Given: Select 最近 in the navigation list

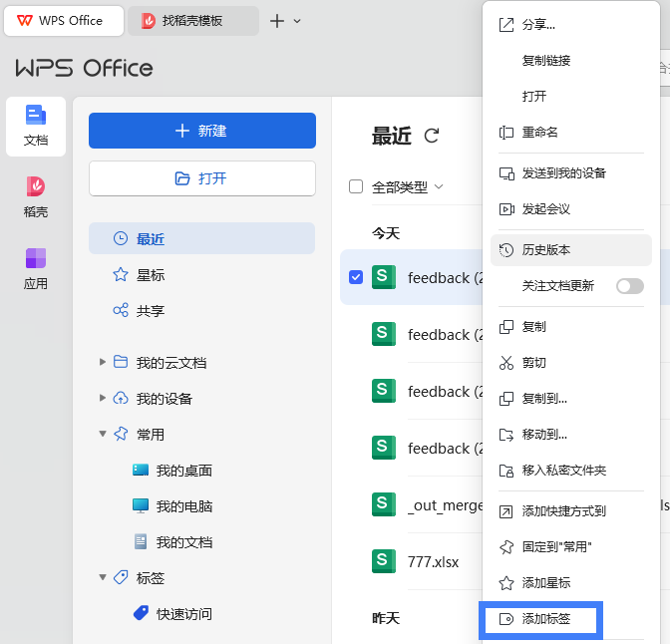Looking at the screenshot, I should (x=201, y=238).
